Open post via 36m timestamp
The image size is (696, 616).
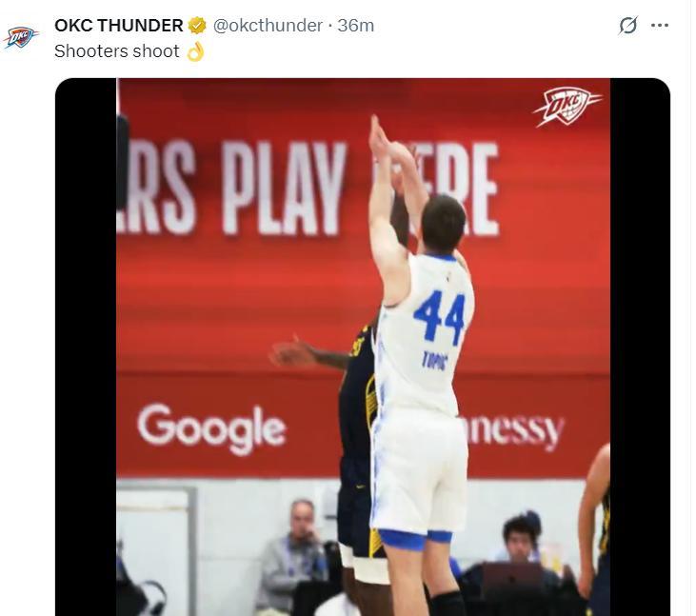point(355,26)
